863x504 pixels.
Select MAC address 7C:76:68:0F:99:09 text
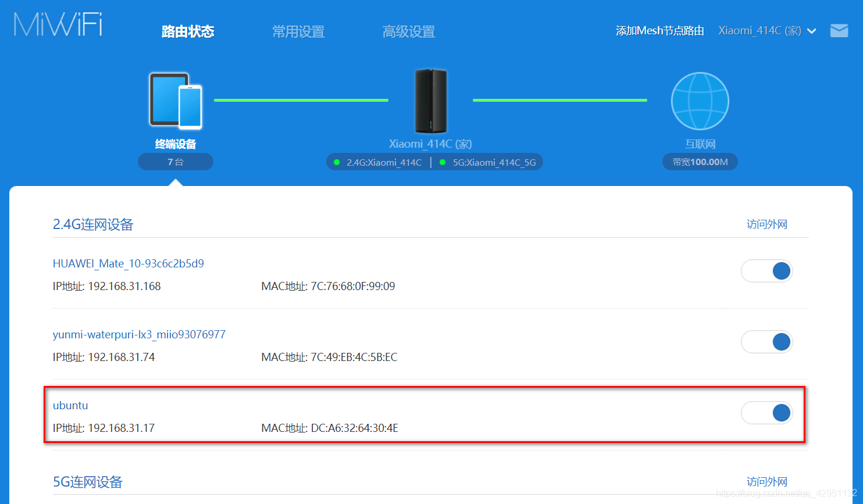353,286
